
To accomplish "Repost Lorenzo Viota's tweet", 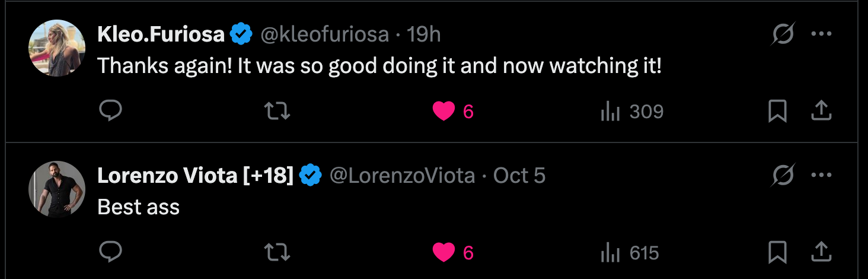I will tap(276, 252).
